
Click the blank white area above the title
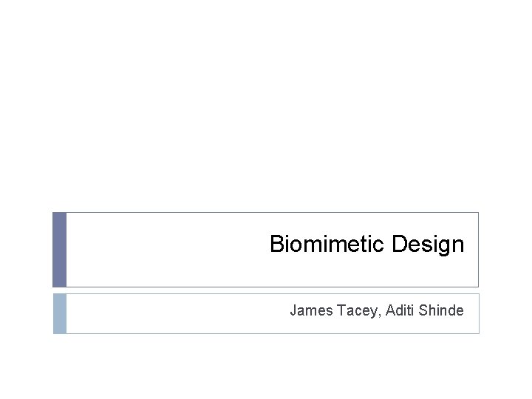pos(266,103)
